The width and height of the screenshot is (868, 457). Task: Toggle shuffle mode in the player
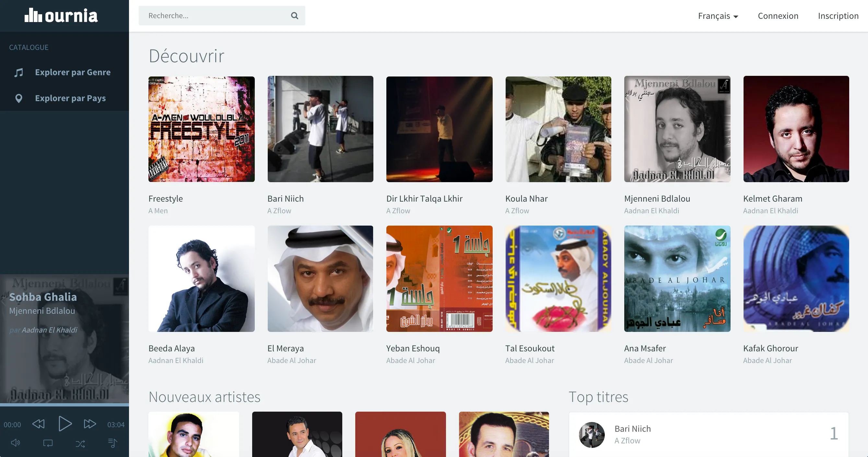[80, 443]
